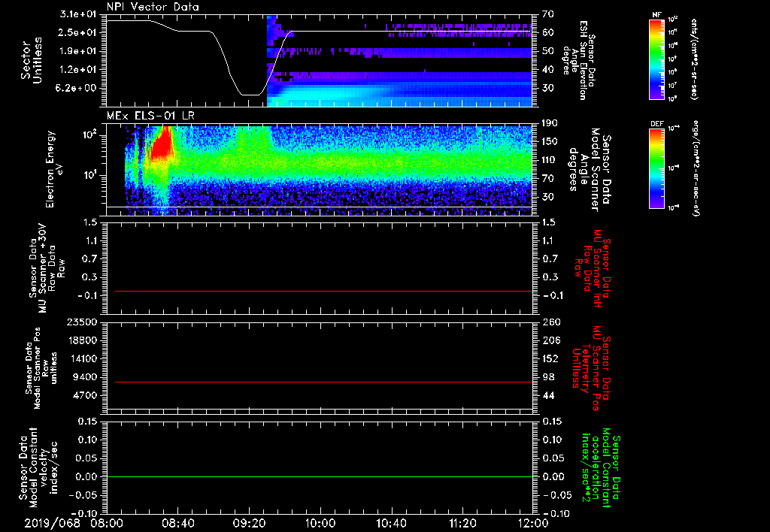770x532 pixels.
Task: Click the 190 Scanner Angle tick label
Action: (x=551, y=123)
